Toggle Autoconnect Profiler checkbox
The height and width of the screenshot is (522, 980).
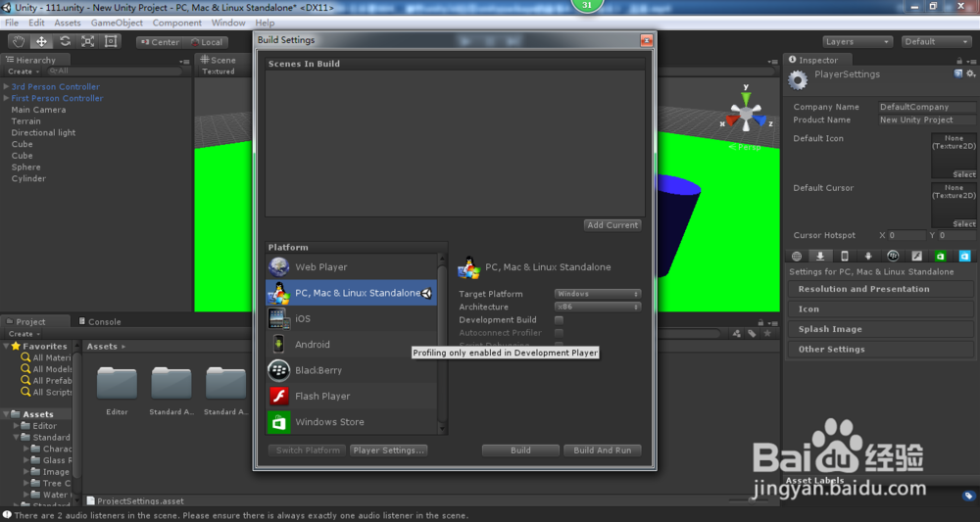[x=559, y=333]
